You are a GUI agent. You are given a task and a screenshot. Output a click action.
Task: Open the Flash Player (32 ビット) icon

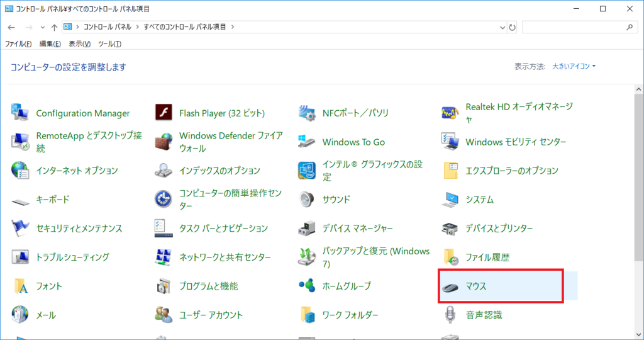163,113
